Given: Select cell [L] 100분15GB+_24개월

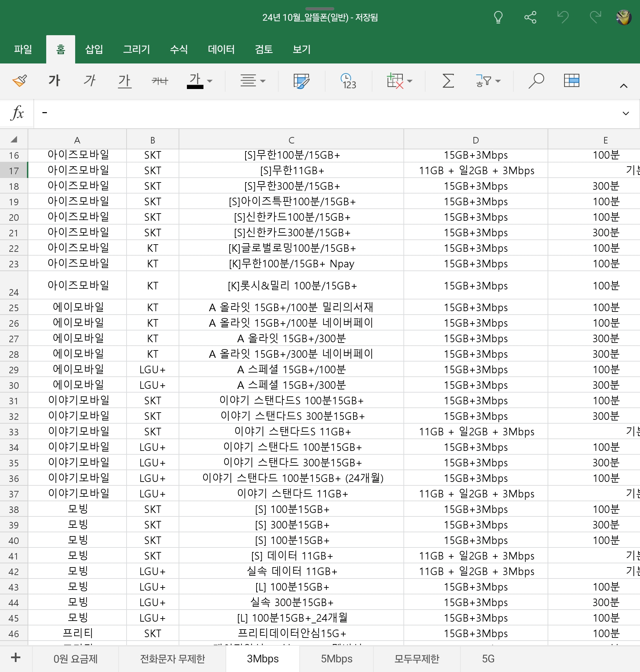Looking at the screenshot, I should (291, 618).
